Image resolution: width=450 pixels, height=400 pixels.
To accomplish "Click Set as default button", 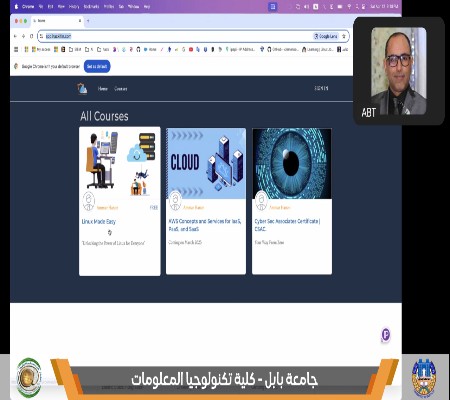I will [97, 66].
